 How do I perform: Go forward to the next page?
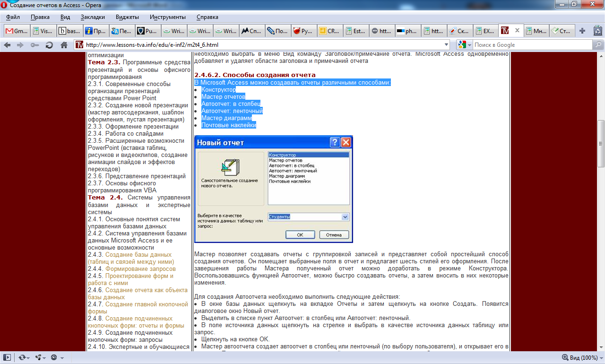click(x=20, y=45)
